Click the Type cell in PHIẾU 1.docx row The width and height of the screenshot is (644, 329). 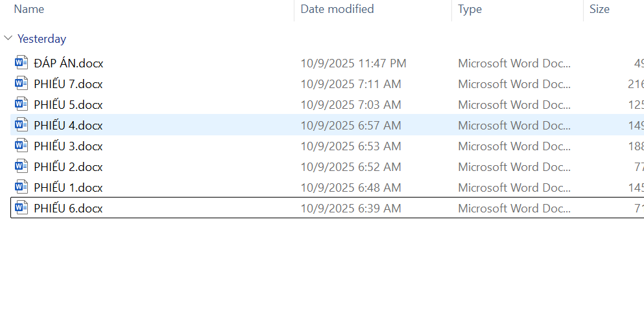pyautogui.click(x=514, y=187)
